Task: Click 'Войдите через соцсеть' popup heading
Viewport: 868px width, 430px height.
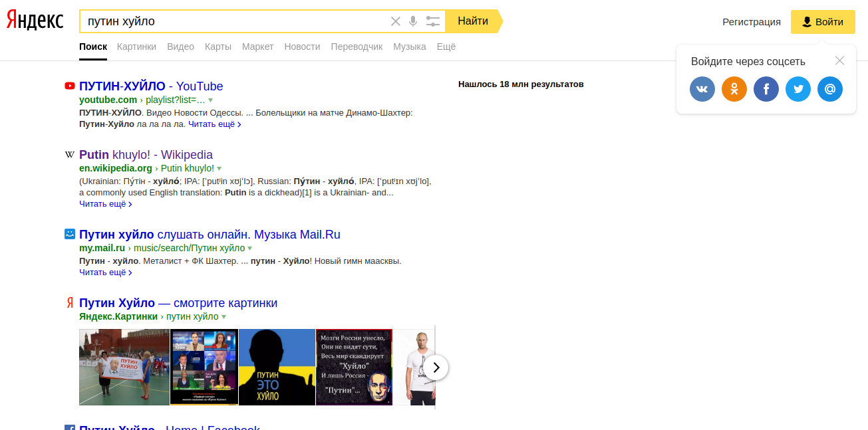Action: (748, 61)
